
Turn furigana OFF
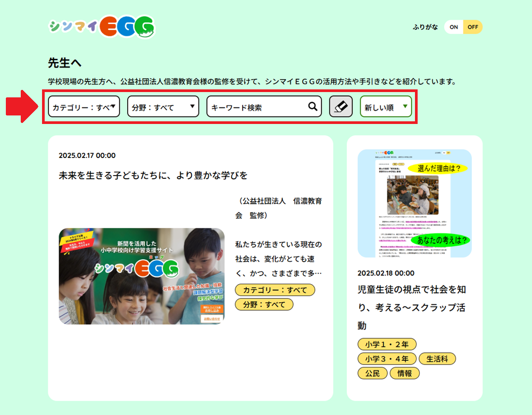[x=472, y=27]
